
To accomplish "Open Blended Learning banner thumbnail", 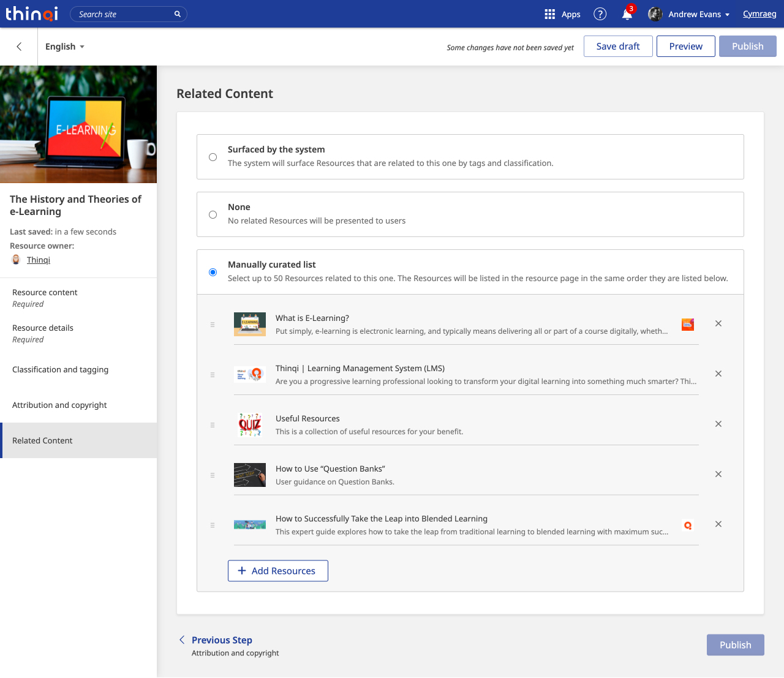I will click(x=250, y=525).
